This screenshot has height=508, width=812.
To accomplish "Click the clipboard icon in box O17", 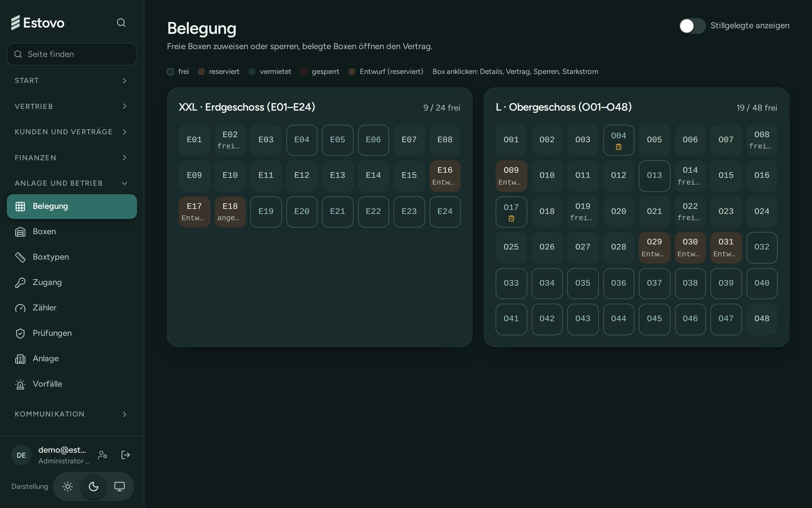I will click(x=511, y=219).
